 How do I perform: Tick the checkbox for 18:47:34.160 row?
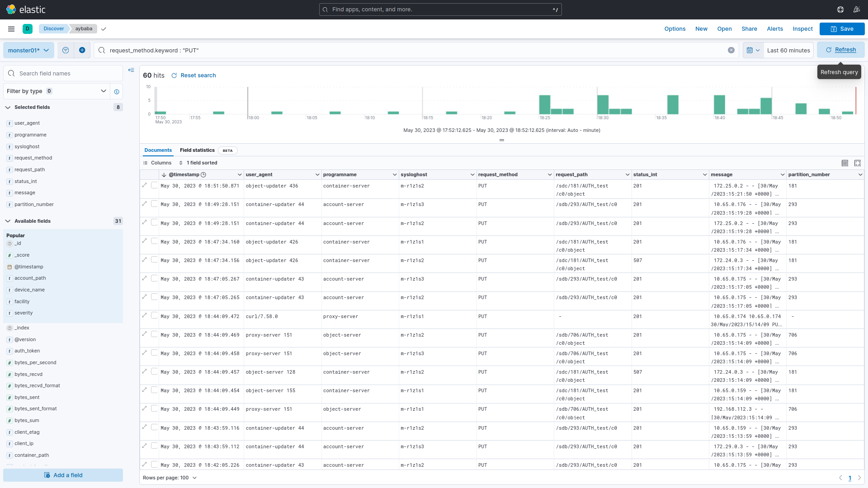point(154,241)
